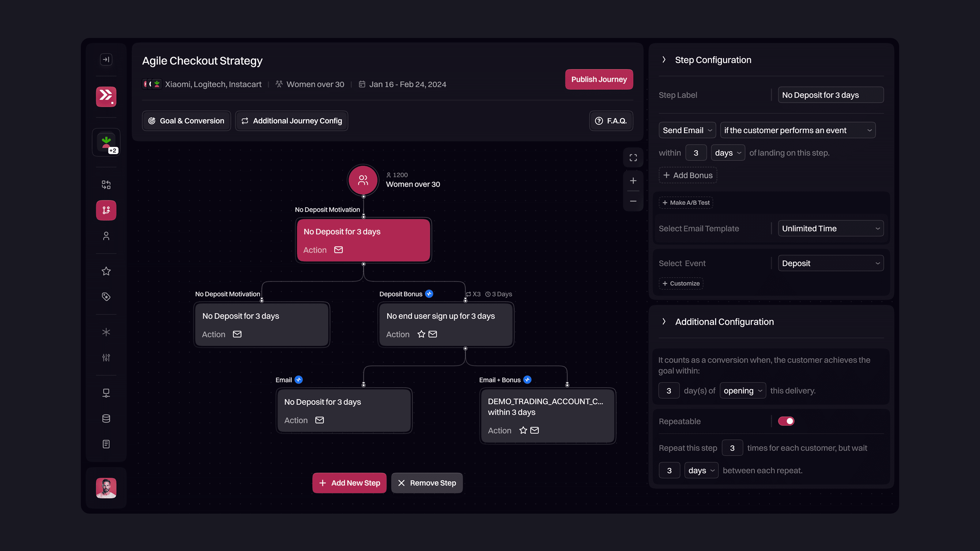Open the filters sliders icon in sidebar
Screen dimensions: 980x551
106,358
